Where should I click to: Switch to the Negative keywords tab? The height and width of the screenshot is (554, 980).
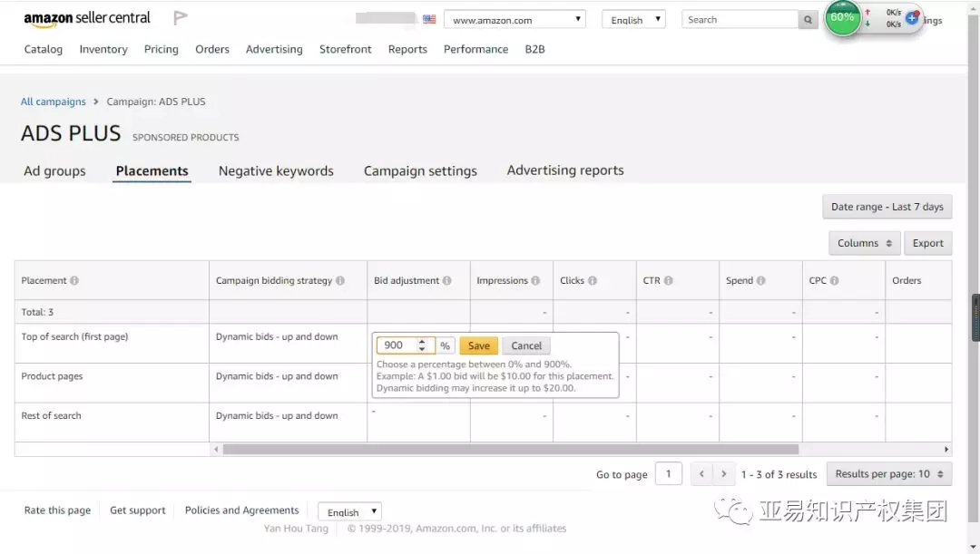pos(276,170)
